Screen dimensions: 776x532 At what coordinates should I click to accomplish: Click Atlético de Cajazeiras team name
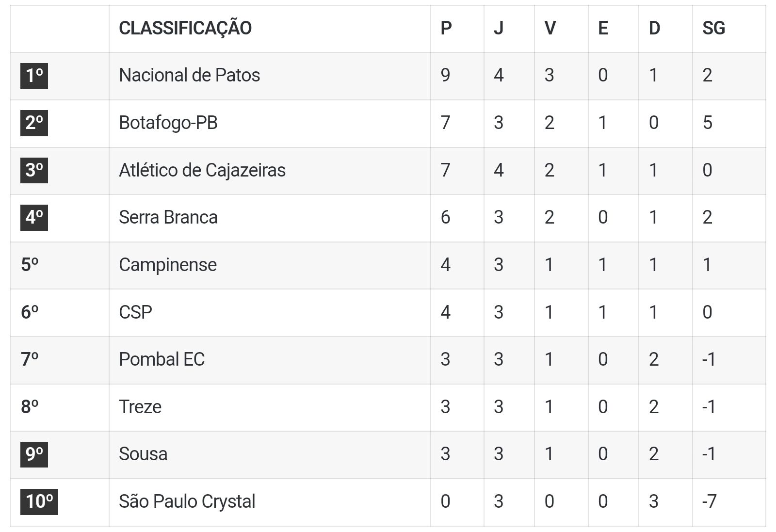pos(202,170)
